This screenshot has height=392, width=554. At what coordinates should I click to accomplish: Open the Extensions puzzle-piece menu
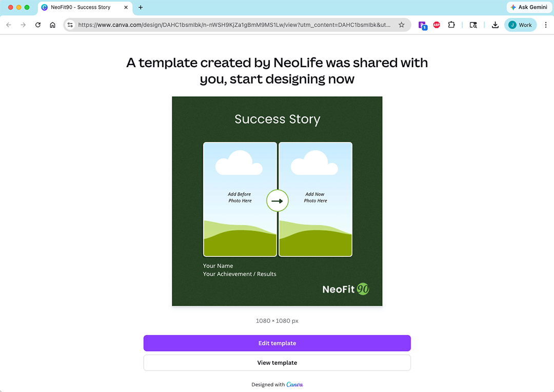(x=451, y=25)
